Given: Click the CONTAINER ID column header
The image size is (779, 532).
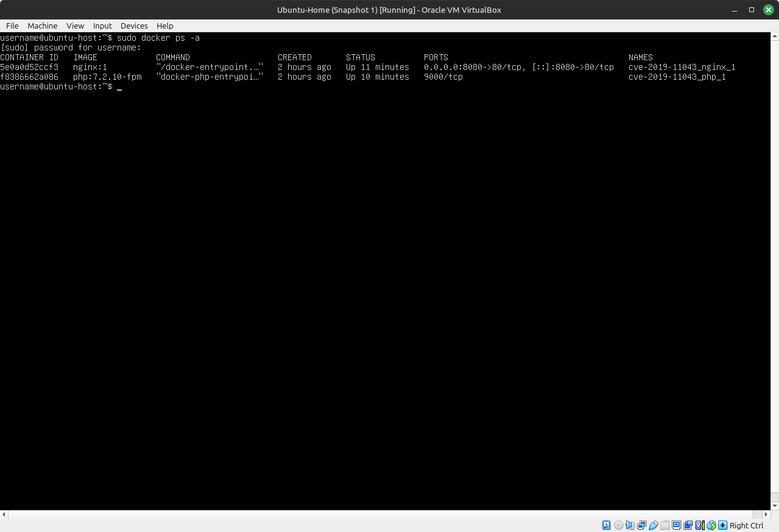Looking at the screenshot, I should [x=29, y=57].
